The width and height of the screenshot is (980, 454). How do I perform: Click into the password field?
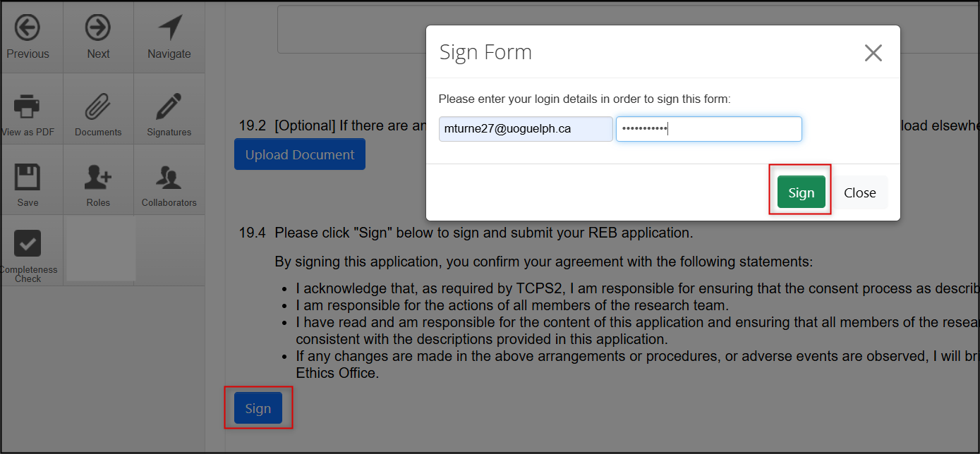tap(708, 129)
